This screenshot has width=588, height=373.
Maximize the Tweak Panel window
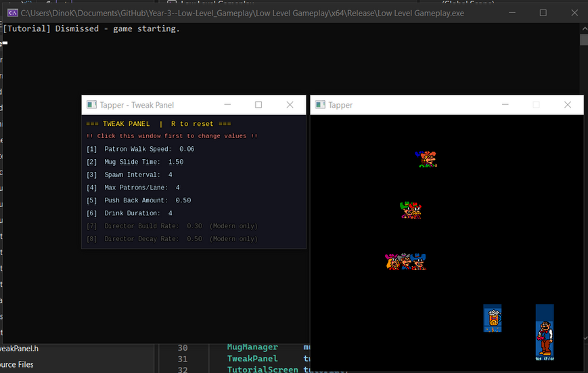(x=258, y=105)
